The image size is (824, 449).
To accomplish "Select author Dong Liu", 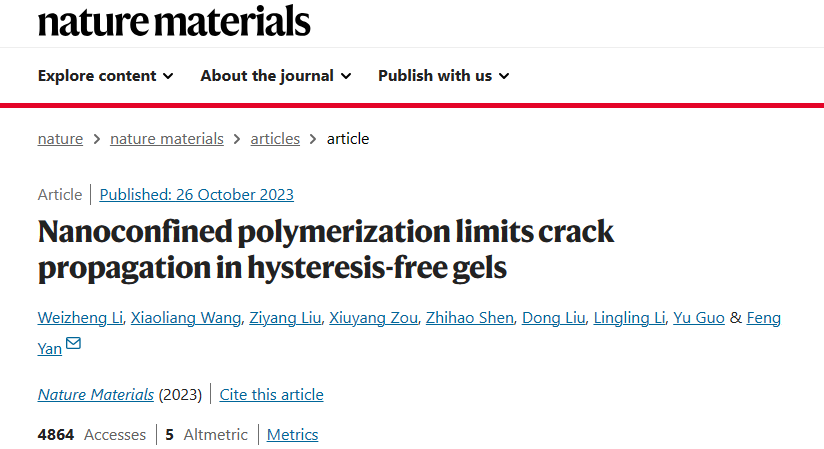I will tap(553, 318).
